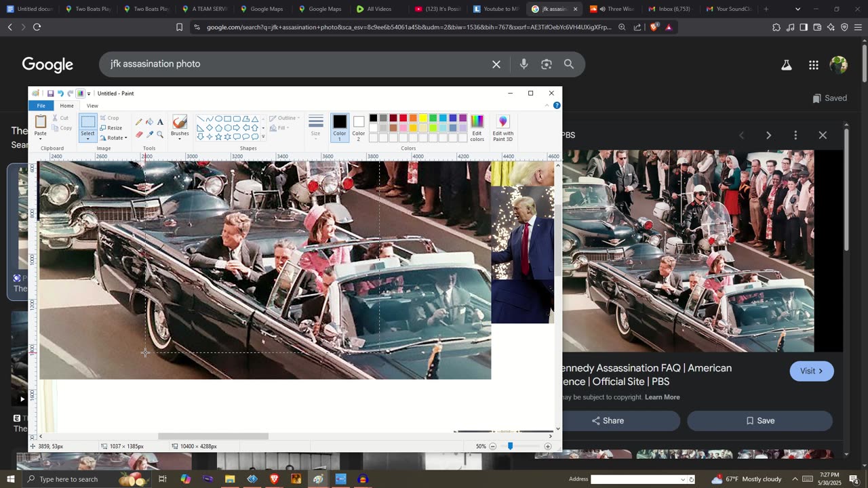This screenshot has height=488, width=868.
Task: Open browser tab search dropdown
Action: pos(797,9)
